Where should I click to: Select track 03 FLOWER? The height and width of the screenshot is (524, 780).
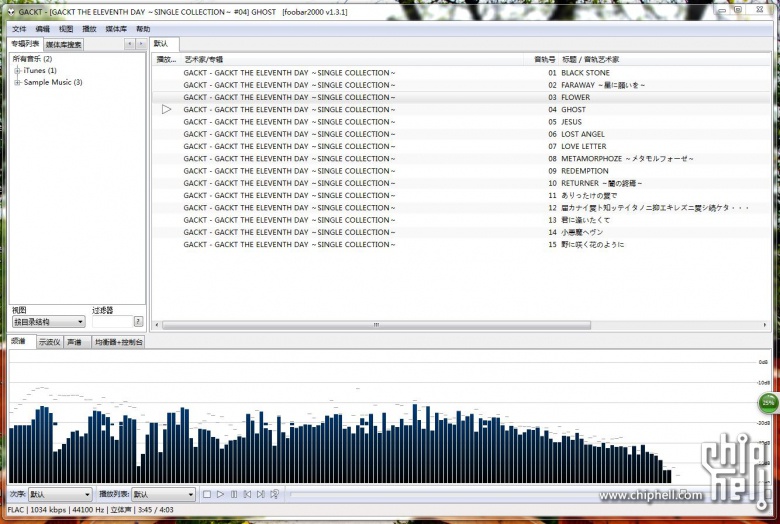(x=461, y=97)
